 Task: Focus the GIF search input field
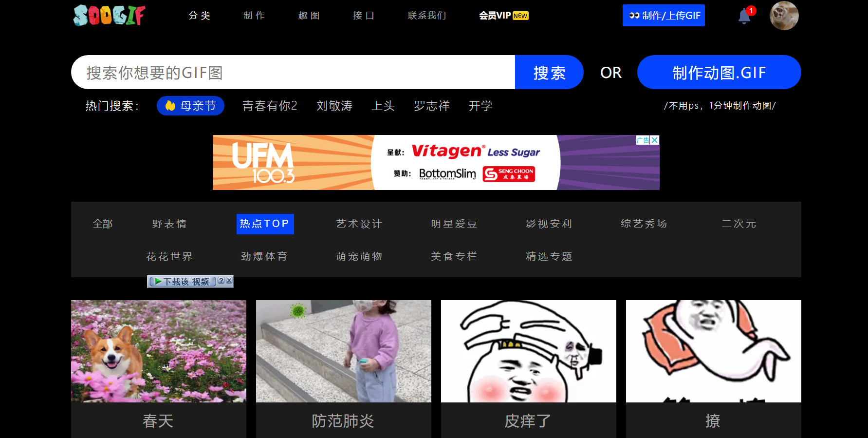click(293, 72)
